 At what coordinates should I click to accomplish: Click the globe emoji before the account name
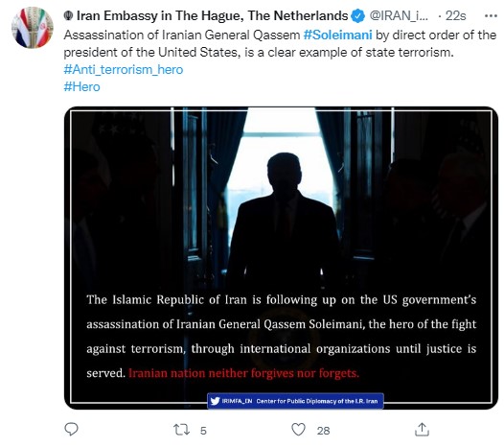tap(68, 15)
